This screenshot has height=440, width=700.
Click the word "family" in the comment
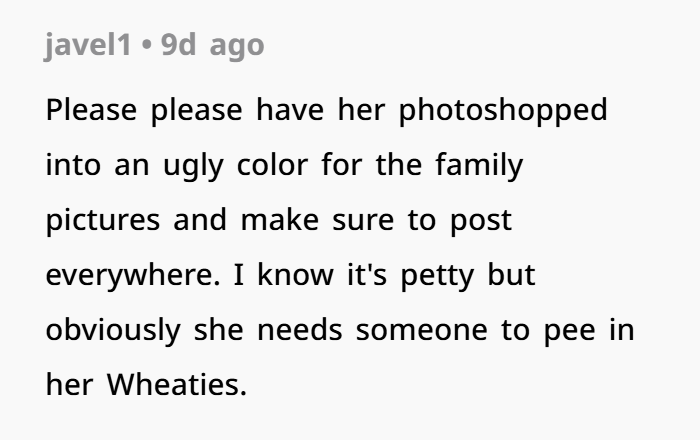[x=478, y=165]
